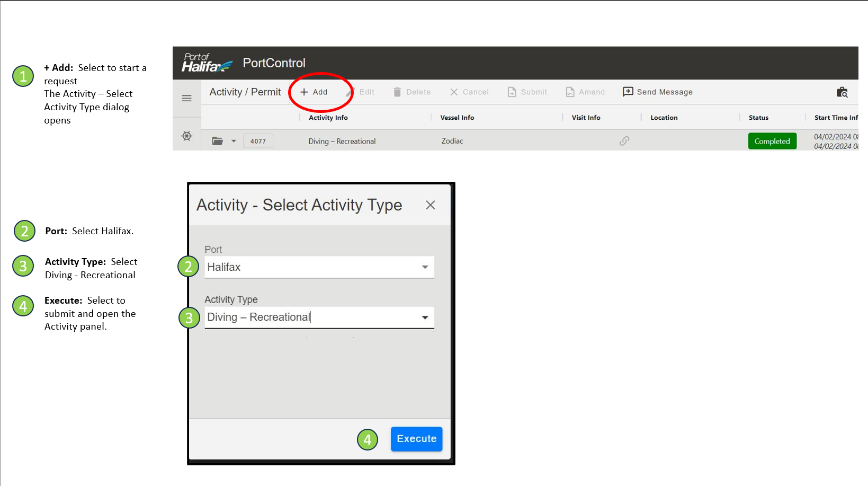Click the Completed status badge
This screenshot has height=486, width=868.
coord(772,141)
